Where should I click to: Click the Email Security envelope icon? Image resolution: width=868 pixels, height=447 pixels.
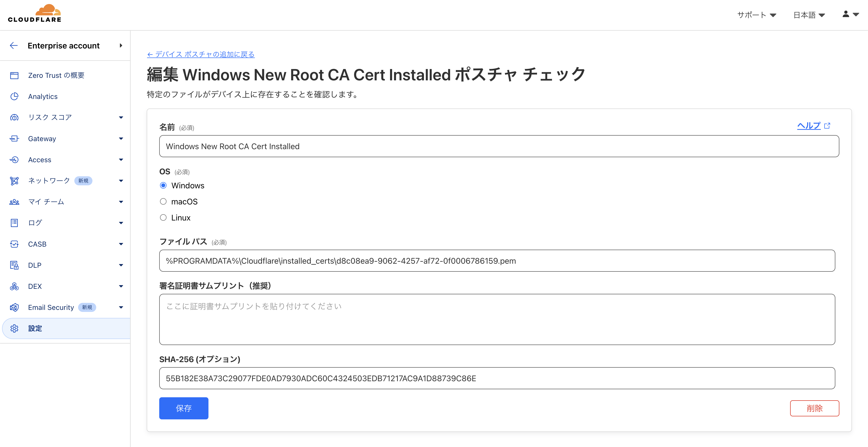(14, 307)
